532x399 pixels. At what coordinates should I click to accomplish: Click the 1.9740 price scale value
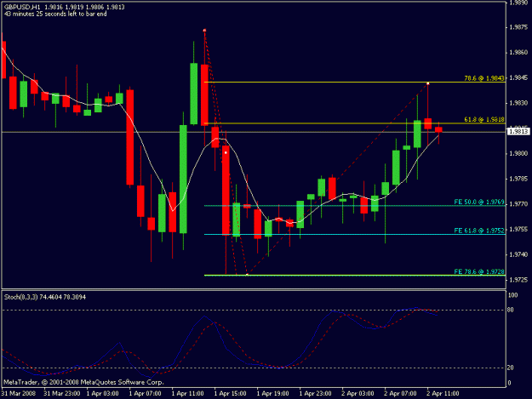coord(518,254)
